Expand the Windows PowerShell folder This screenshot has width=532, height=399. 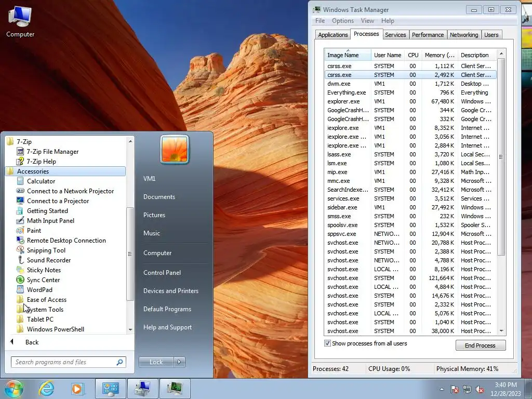tap(55, 329)
